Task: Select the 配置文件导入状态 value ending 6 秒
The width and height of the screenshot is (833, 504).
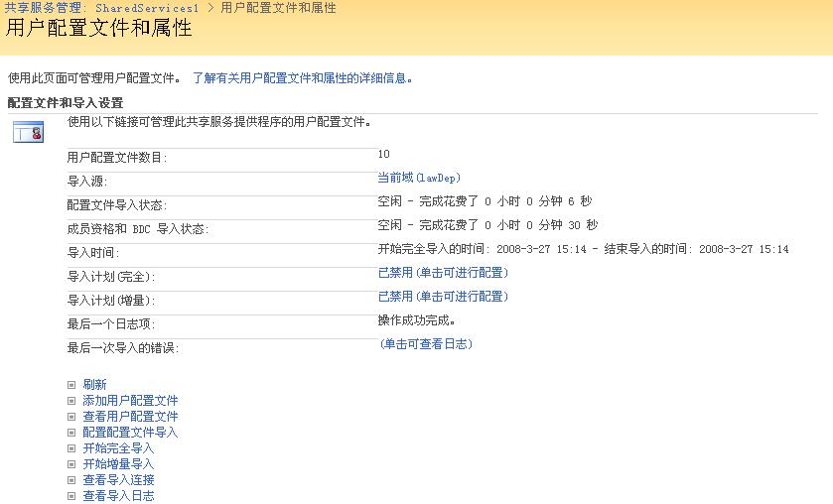Action: pyautogui.click(x=485, y=201)
